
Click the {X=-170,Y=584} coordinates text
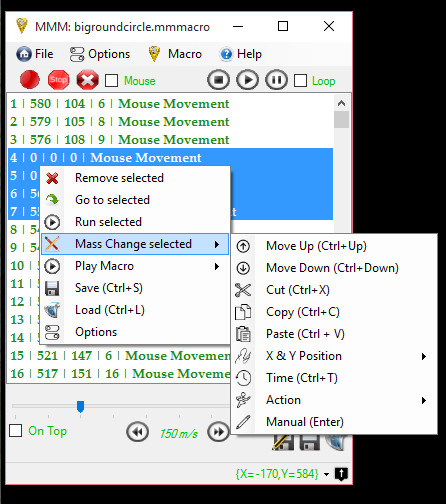click(277, 474)
